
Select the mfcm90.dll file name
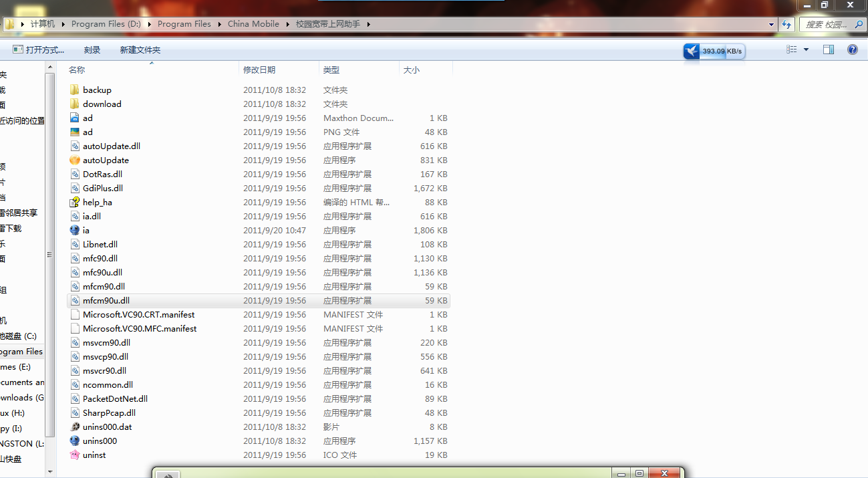pos(104,286)
